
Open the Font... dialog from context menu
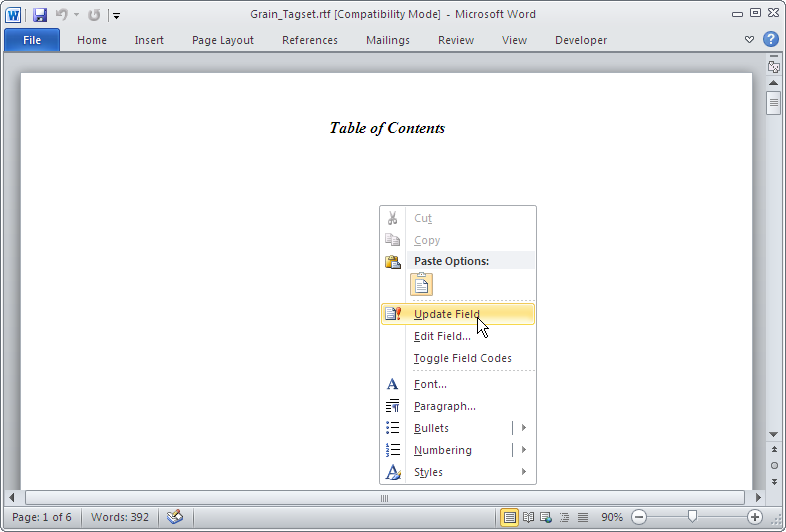[458, 385]
